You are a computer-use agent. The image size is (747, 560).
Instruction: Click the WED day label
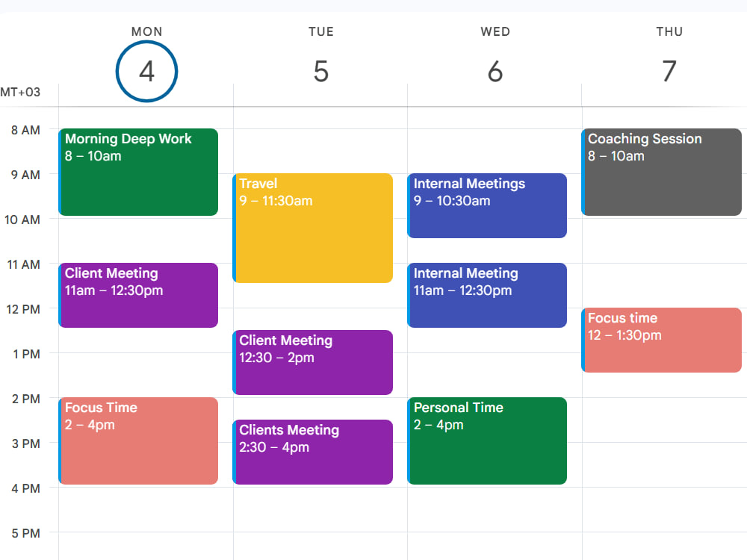[x=495, y=31]
